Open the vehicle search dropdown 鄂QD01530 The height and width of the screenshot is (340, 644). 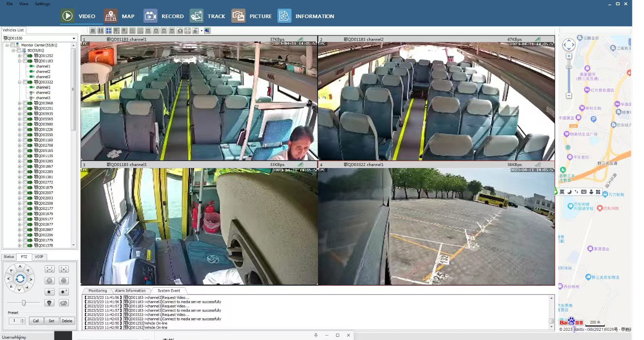(x=74, y=38)
